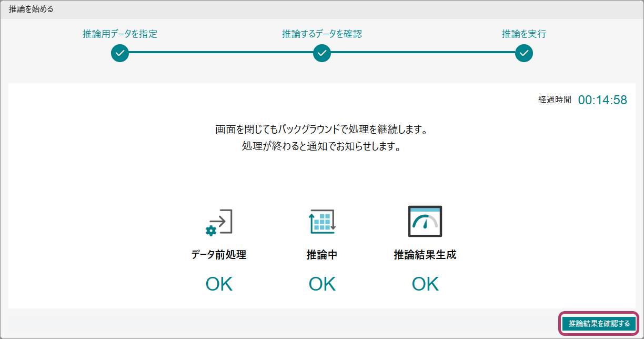644x339 pixels.
Task: Select the 推論結果生成 gauge icon
Action: click(x=425, y=222)
